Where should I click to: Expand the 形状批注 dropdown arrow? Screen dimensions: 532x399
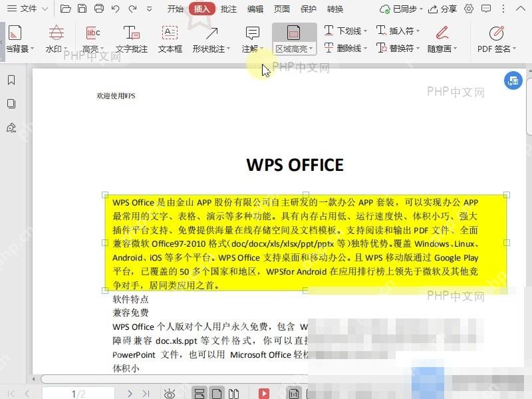point(228,49)
